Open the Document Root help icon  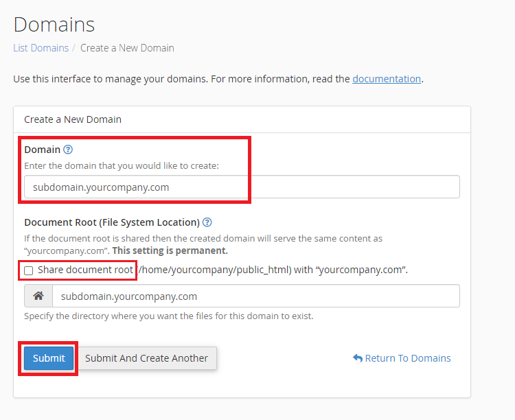coord(207,222)
